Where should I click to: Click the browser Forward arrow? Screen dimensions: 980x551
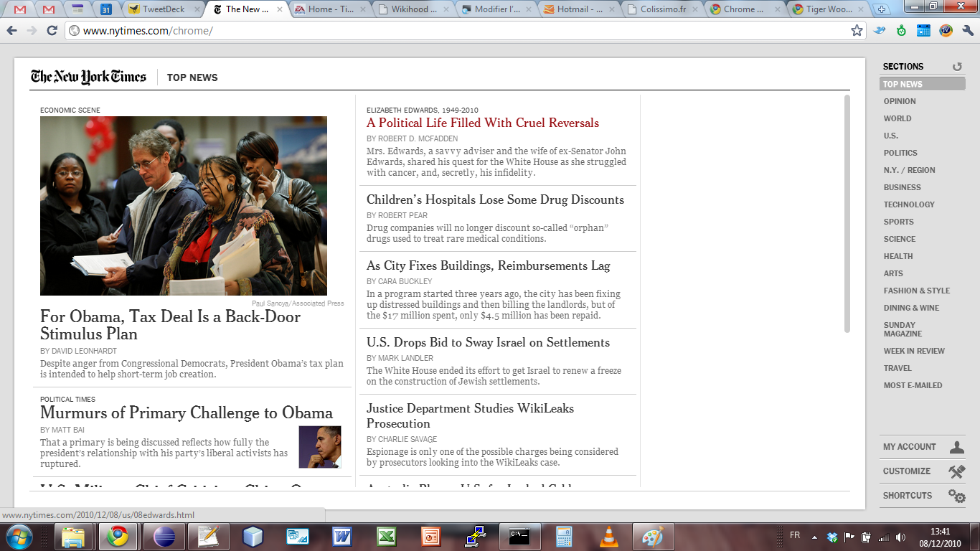click(32, 31)
